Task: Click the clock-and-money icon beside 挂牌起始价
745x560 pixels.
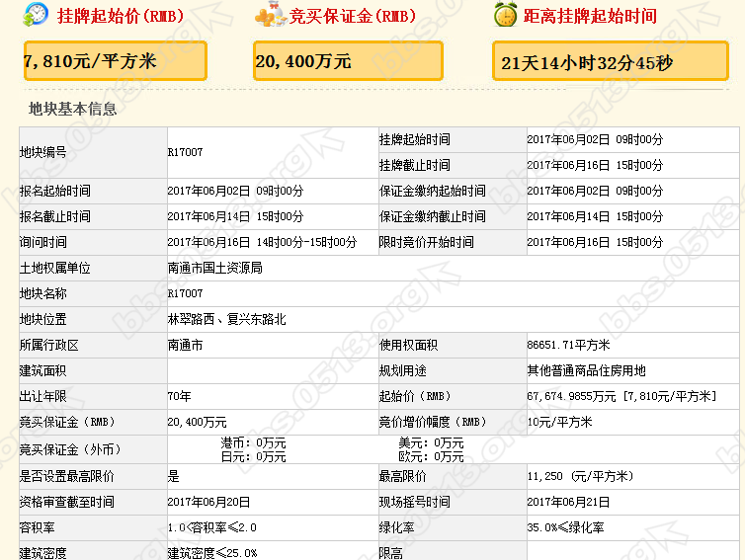Action: (36, 14)
